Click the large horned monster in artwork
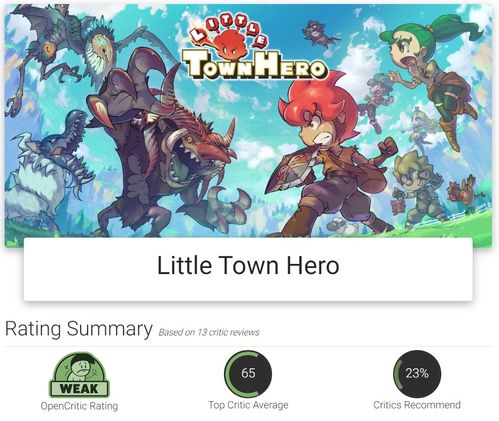This screenshot has width=499, height=421. click(x=160, y=143)
